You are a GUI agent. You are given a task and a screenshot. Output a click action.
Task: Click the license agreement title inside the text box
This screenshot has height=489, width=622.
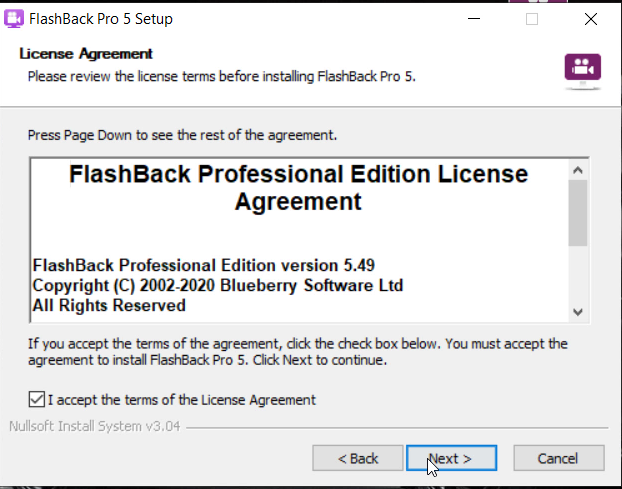coord(298,188)
